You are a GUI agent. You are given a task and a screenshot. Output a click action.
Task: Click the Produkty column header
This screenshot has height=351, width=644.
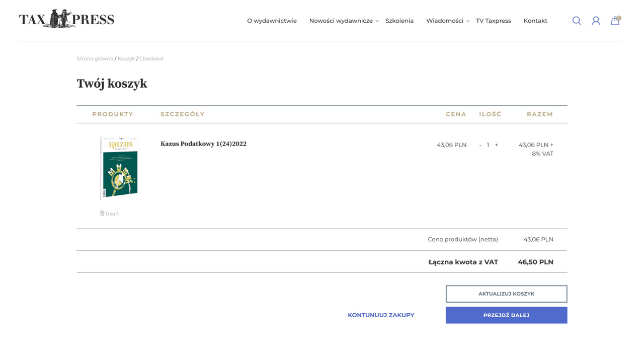pyautogui.click(x=113, y=114)
